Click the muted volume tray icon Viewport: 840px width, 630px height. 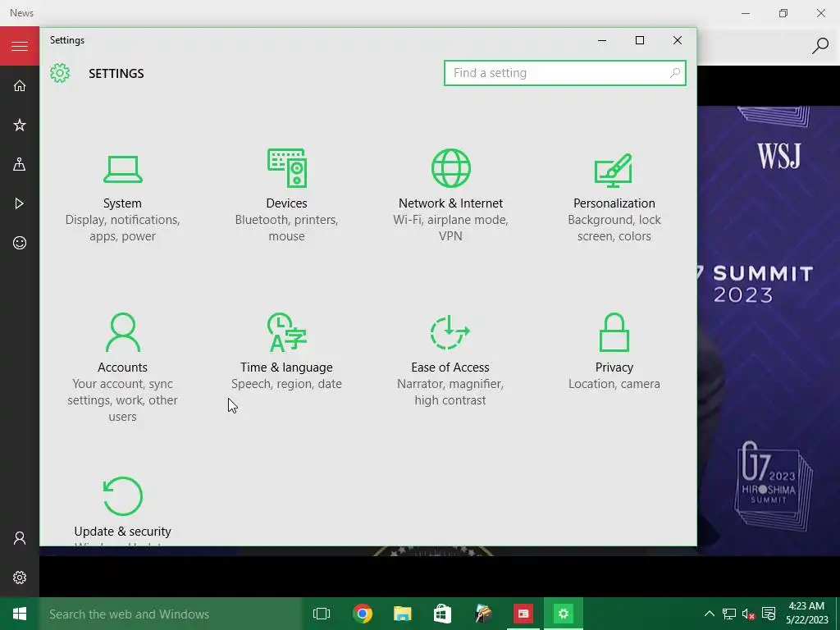click(x=748, y=614)
